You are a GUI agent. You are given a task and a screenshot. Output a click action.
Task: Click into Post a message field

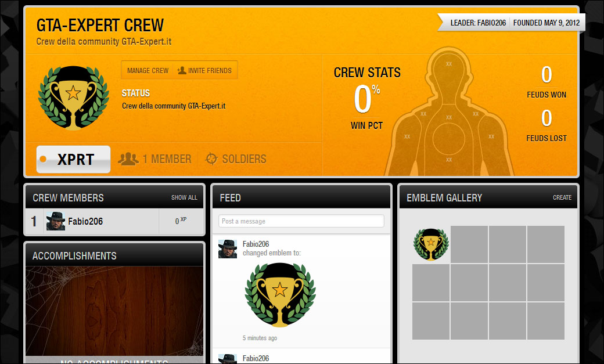pos(301,221)
